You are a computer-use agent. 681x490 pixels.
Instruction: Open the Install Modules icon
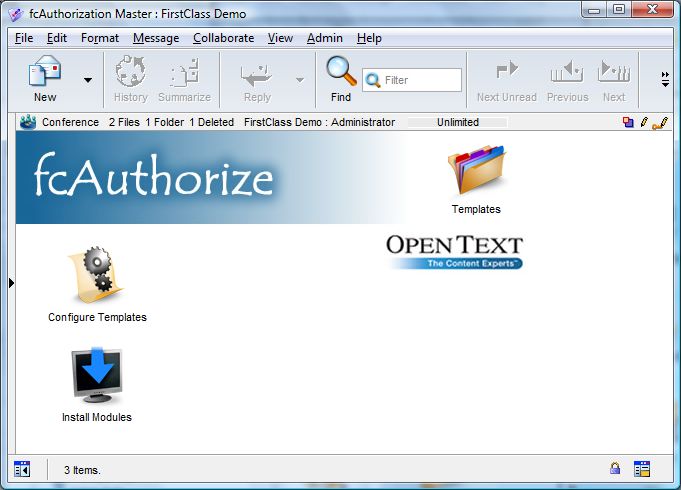point(97,375)
